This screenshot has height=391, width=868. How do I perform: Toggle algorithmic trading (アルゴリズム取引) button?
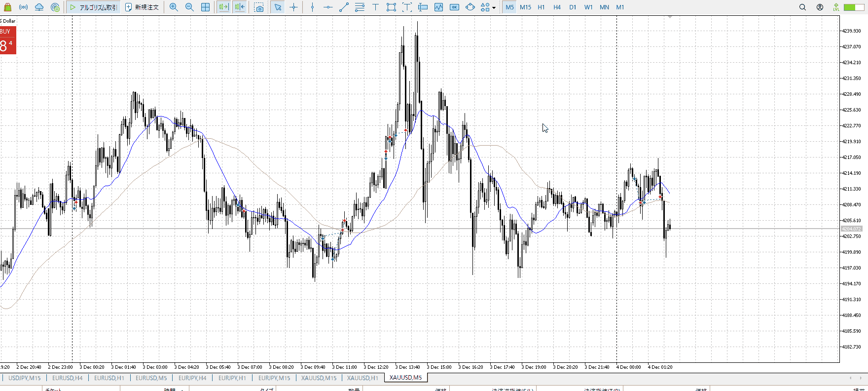[x=94, y=7]
